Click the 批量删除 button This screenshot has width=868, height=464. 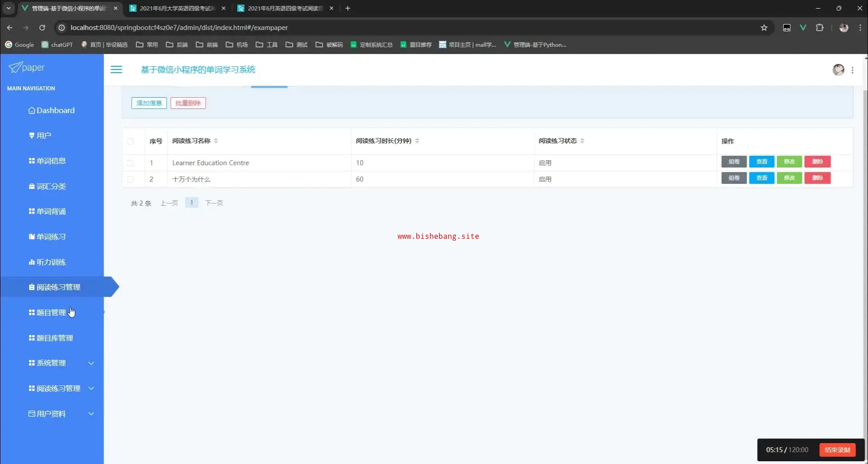pyautogui.click(x=188, y=103)
